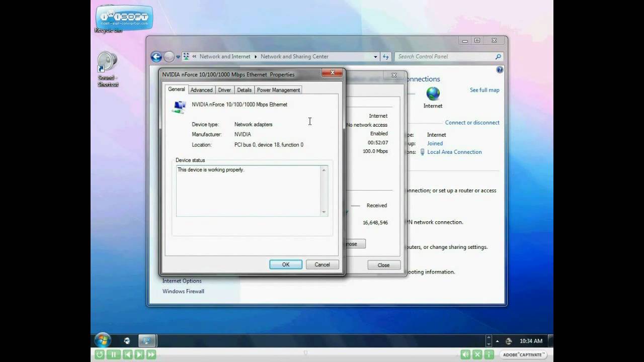The width and height of the screenshot is (644, 362).
Task: Click Connect or disconnect link
Action: (472, 123)
